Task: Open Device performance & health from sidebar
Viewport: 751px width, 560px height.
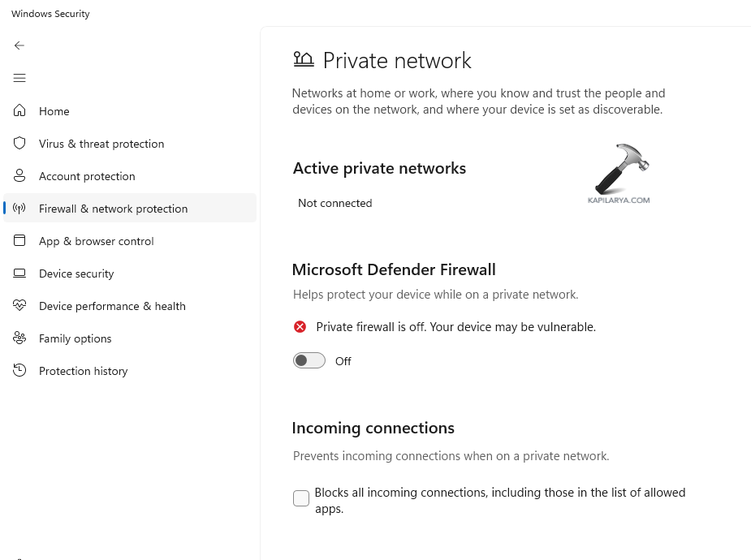Action: click(x=112, y=306)
